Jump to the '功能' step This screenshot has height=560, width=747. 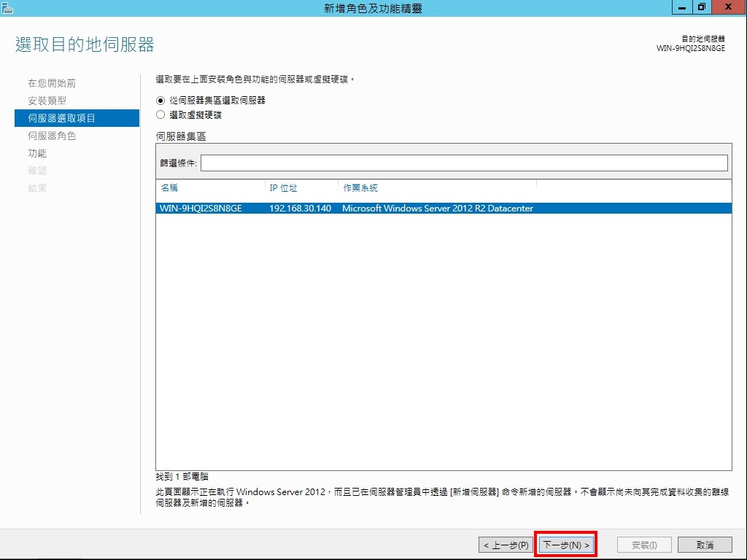[37, 153]
